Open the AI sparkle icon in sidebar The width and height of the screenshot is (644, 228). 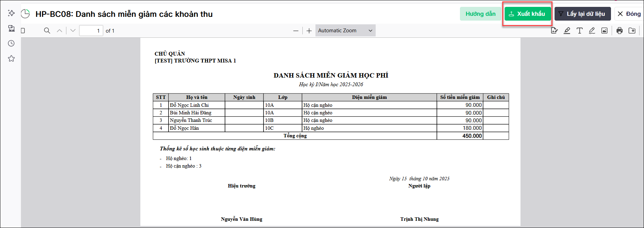[11, 13]
